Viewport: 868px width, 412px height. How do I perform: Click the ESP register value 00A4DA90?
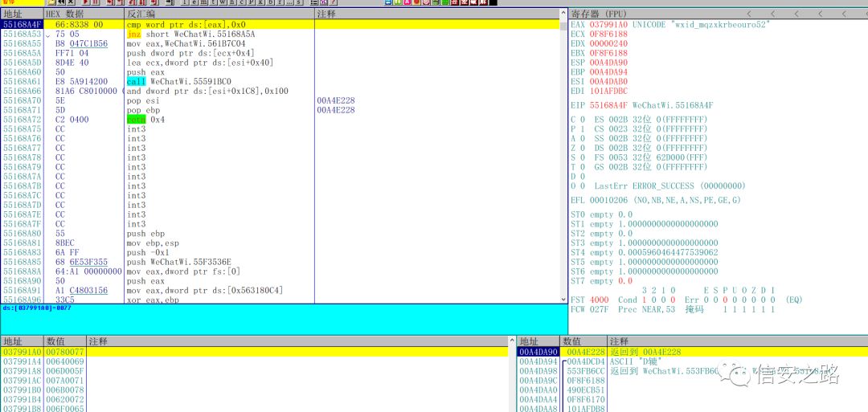[x=609, y=63]
